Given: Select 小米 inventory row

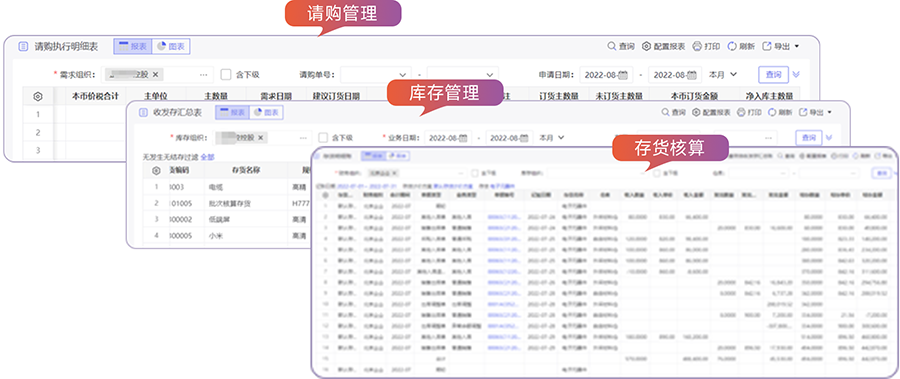Looking at the screenshot, I should 227,235.
